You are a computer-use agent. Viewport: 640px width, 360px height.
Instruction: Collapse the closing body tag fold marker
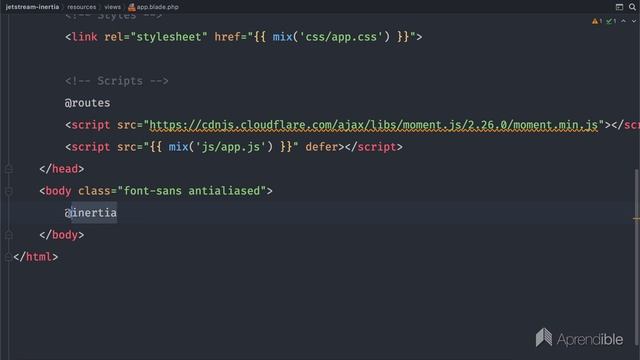[9, 235]
